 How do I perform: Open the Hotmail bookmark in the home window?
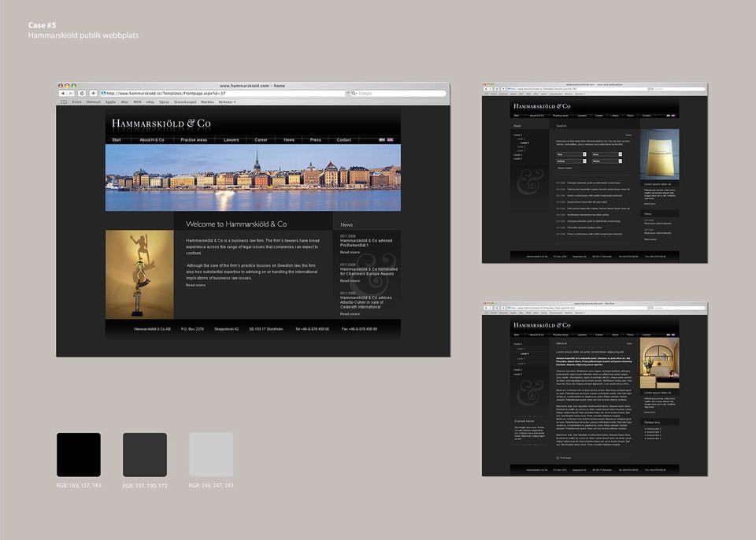(94, 102)
